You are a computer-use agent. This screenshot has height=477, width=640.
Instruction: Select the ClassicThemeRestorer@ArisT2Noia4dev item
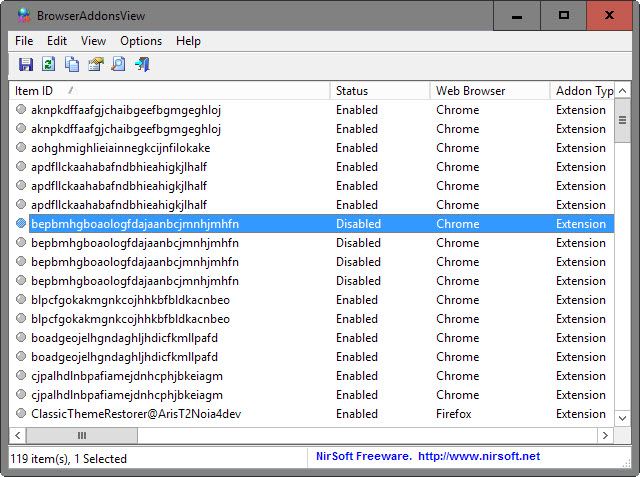136,414
